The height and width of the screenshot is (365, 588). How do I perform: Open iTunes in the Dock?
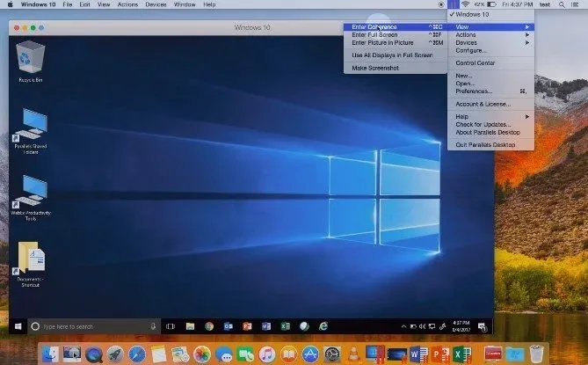tap(267, 354)
